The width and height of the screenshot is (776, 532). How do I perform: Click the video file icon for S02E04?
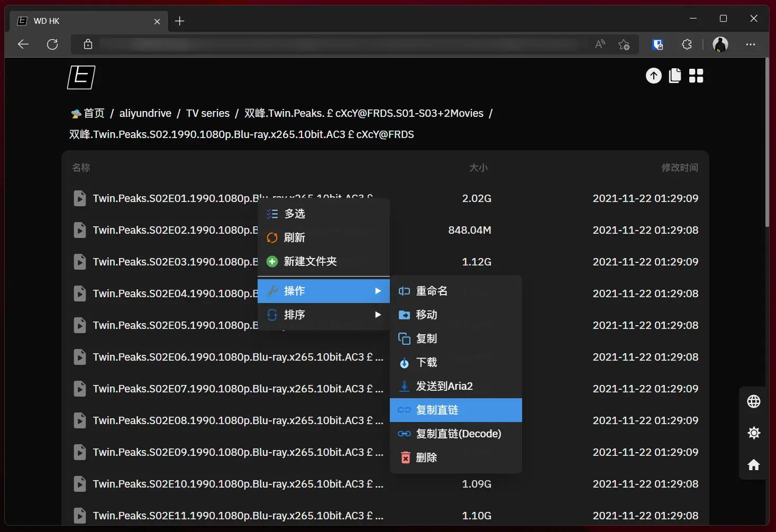(x=80, y=293)
